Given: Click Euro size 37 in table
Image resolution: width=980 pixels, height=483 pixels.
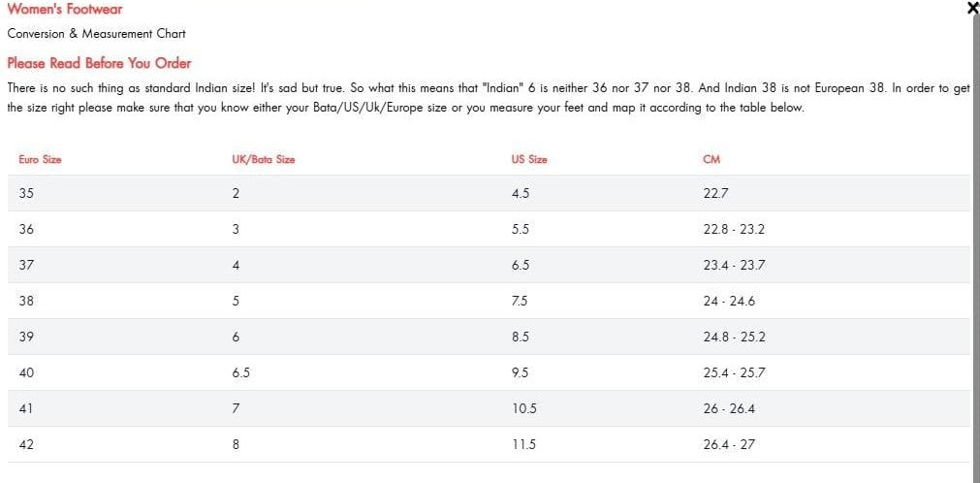Looking at the screenshot, I should (x=26, y=265).
